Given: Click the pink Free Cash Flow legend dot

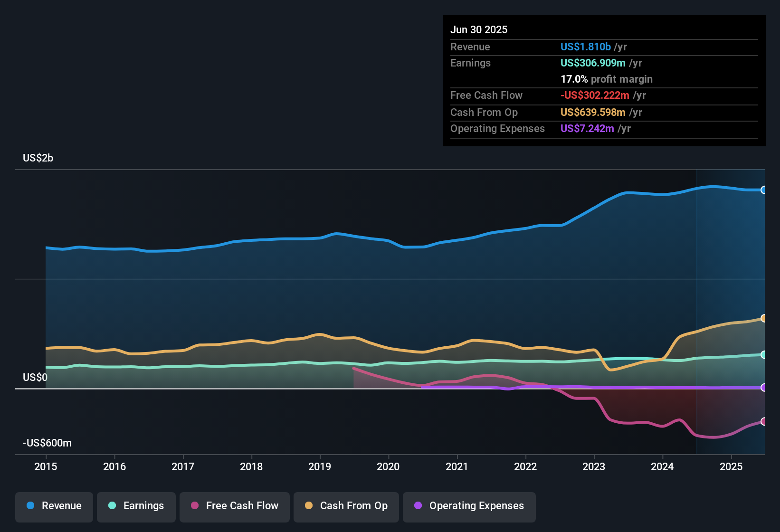Looking at the screenshot, I should tap(195, 505).
